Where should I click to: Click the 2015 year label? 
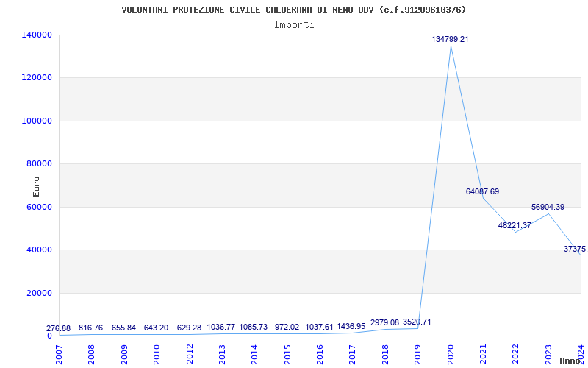pyautogui.click(x=287, y=355)
